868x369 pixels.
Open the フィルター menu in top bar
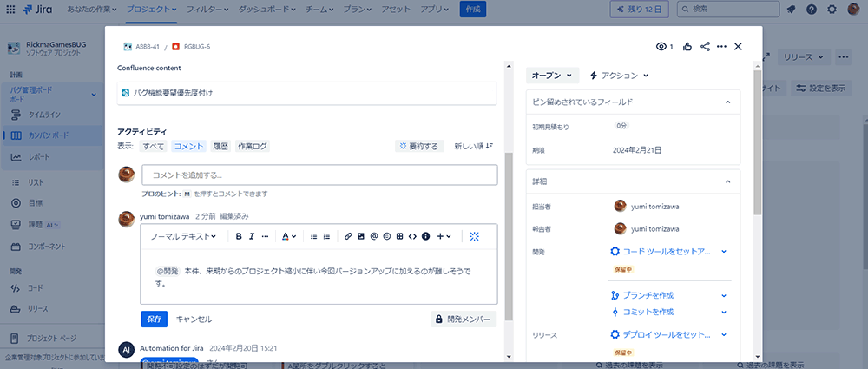(207, 10)
